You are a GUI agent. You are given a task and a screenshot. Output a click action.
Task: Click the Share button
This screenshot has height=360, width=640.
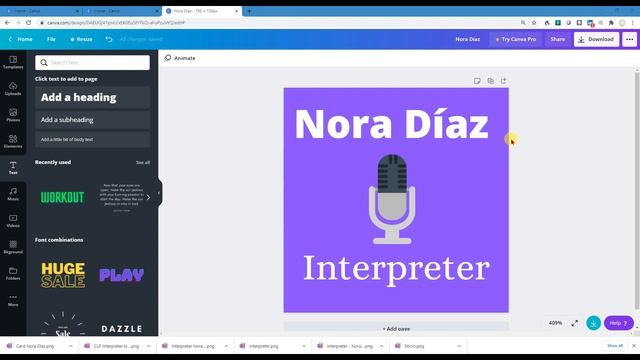(x=558, y=39)
